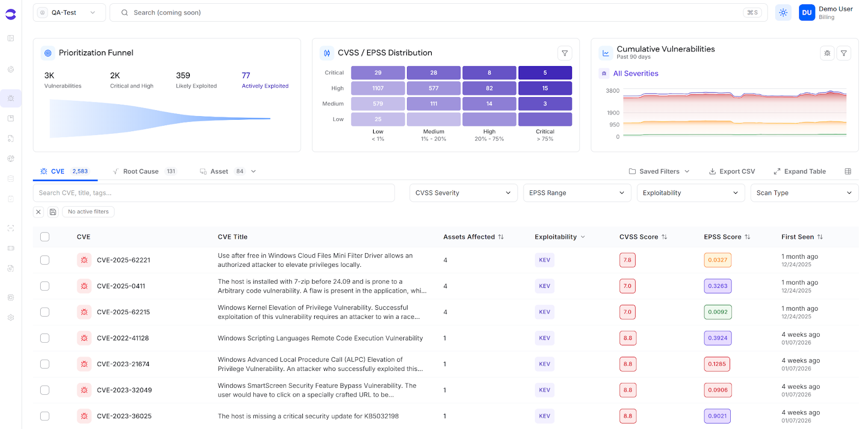
Task: Click the red bug icon for CVE-2022-41128
Action: pos(84,338)
